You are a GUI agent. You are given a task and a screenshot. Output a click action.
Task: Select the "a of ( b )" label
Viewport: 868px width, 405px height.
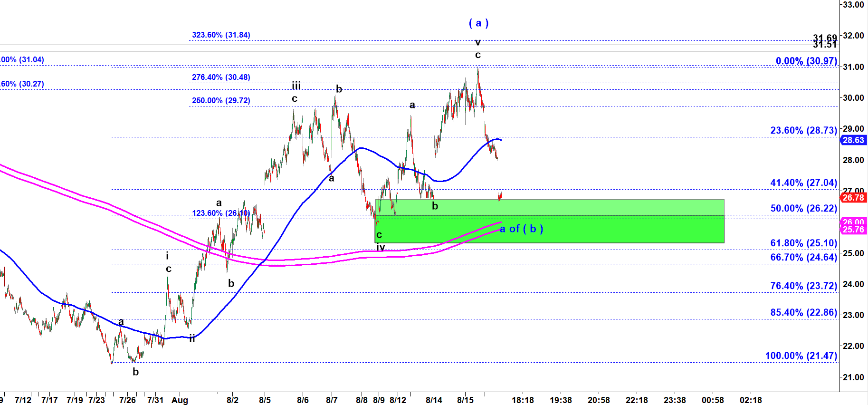[x=521, y=229]
